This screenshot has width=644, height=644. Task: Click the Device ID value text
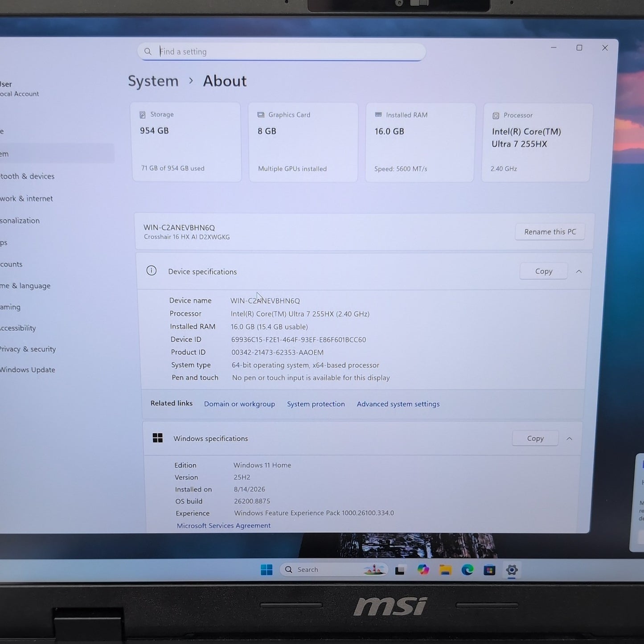pos(299,340)
